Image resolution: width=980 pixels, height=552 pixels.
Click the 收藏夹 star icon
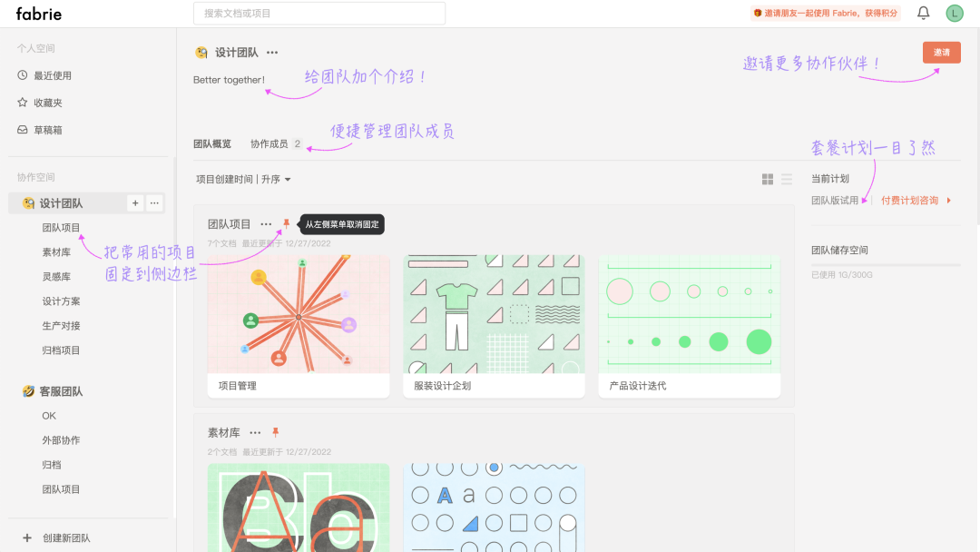(x=23, y=102)
